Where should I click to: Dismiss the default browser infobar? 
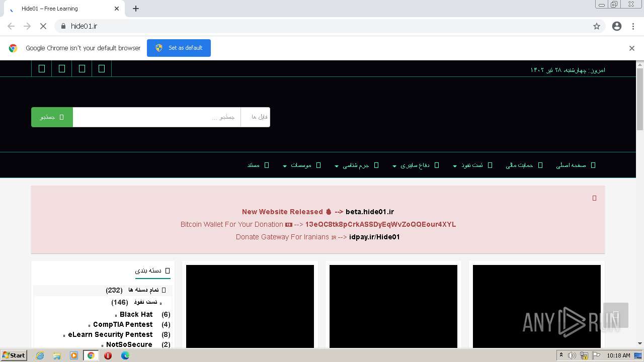[632, 48]
